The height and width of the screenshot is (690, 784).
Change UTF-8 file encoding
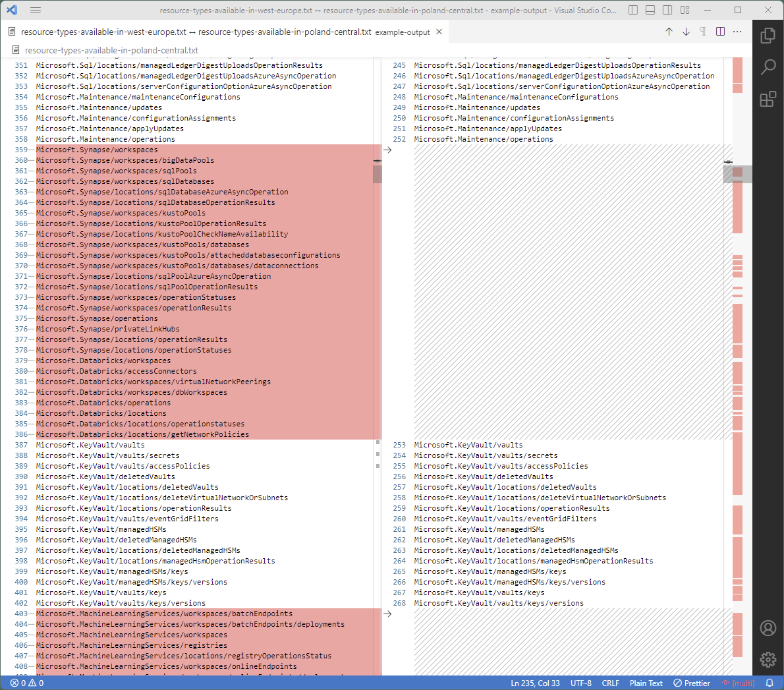tap(581, 683)
